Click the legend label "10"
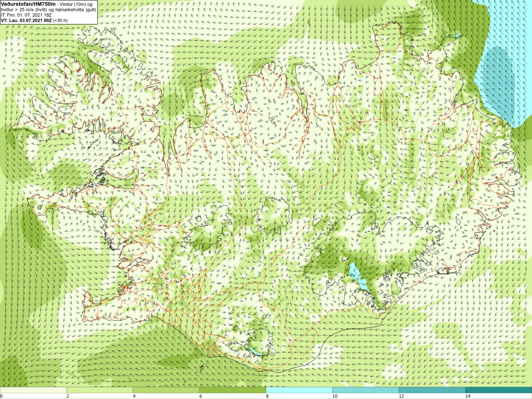 click(334, 396)
